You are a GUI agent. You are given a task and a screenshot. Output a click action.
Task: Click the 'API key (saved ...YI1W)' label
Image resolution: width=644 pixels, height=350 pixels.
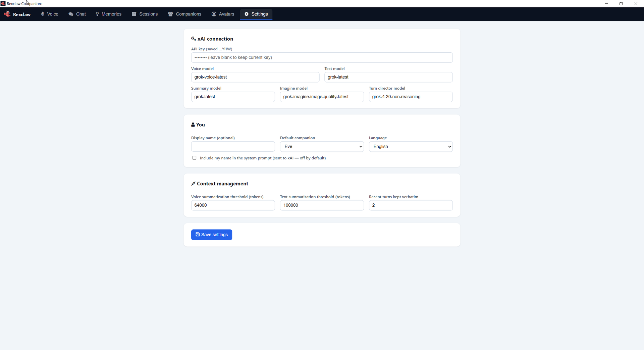tap(212, 49)
